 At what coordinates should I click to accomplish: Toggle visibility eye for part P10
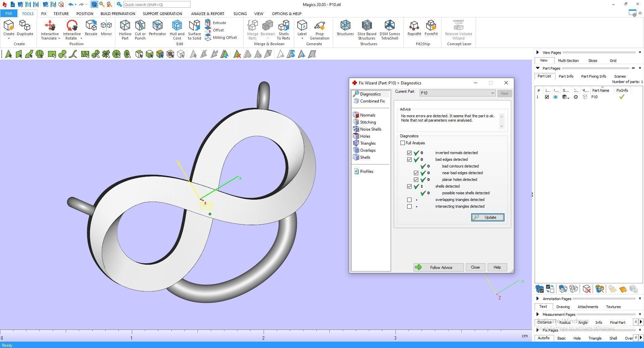point(555,97)
